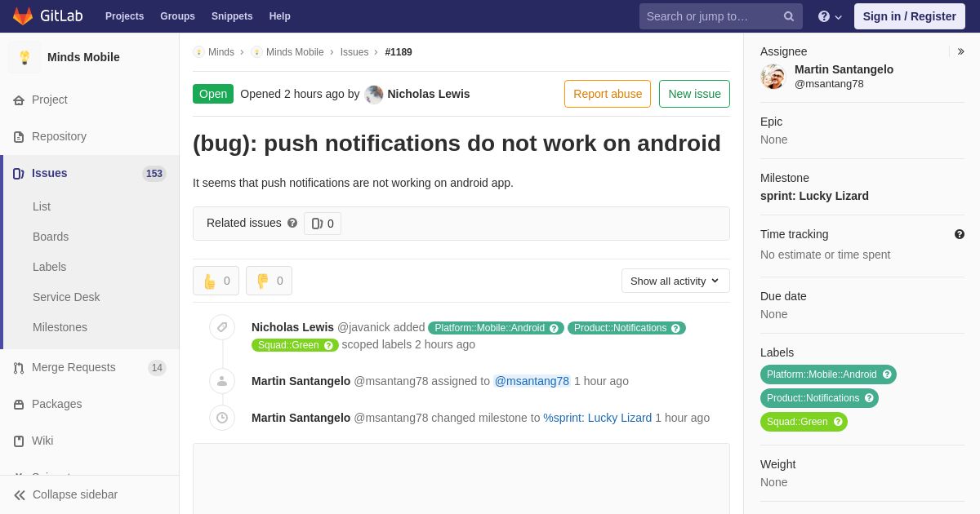
Task: Open issues List in sidebar
Action: tap(42, 206)
